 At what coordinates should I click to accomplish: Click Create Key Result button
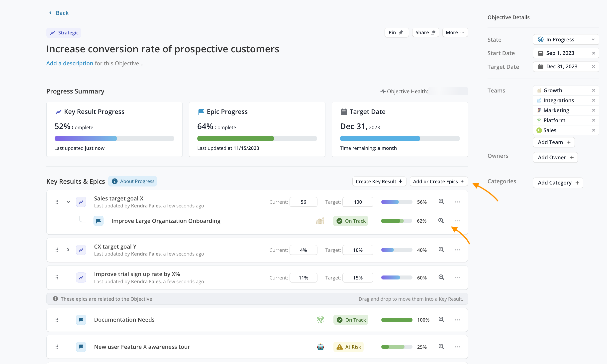pos(379,181)
